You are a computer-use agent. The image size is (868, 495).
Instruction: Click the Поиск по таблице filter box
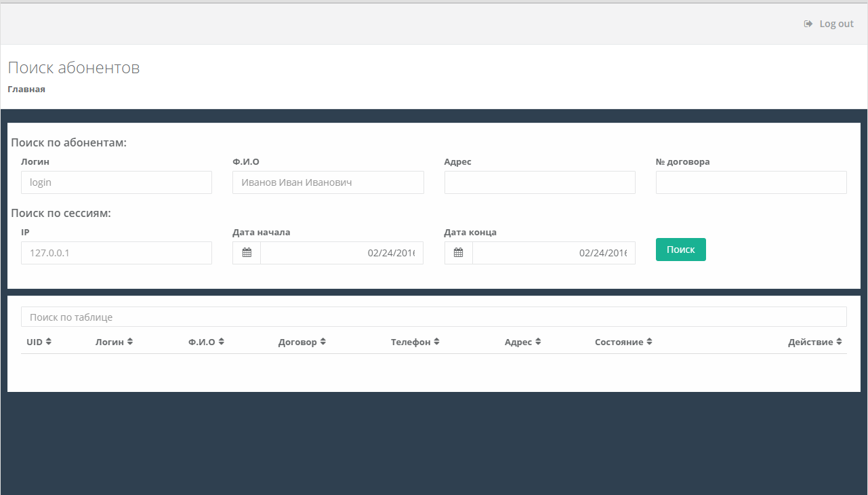click(434, 317)
